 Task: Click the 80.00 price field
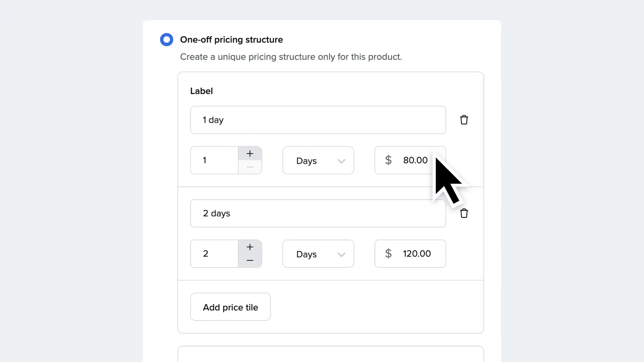tap(415, 160)
